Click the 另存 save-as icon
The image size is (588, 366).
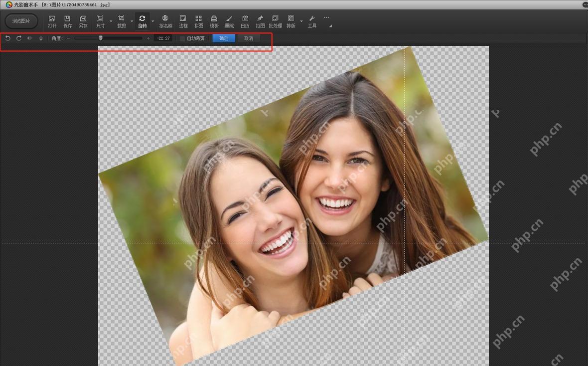coord(83,21)
